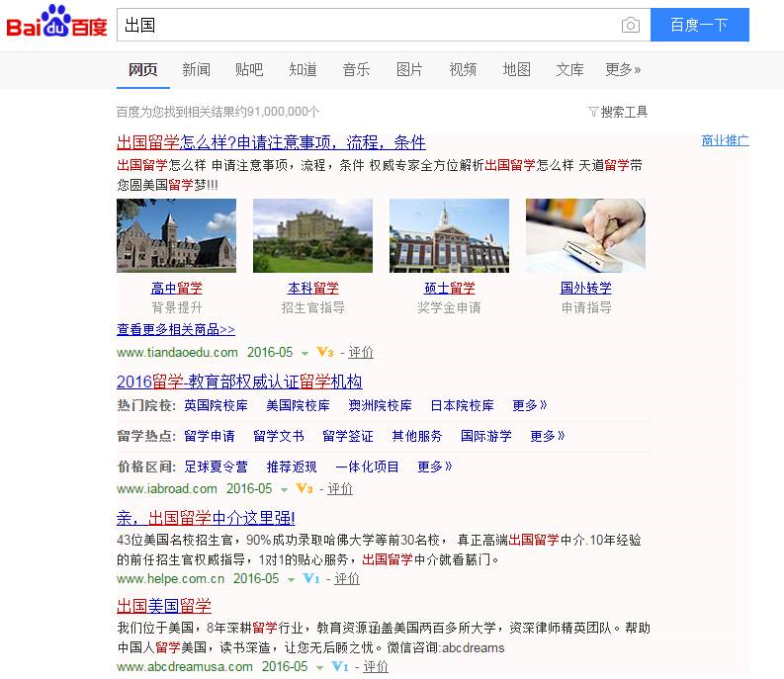Open 留学申请 link

[x=210, y=436]
